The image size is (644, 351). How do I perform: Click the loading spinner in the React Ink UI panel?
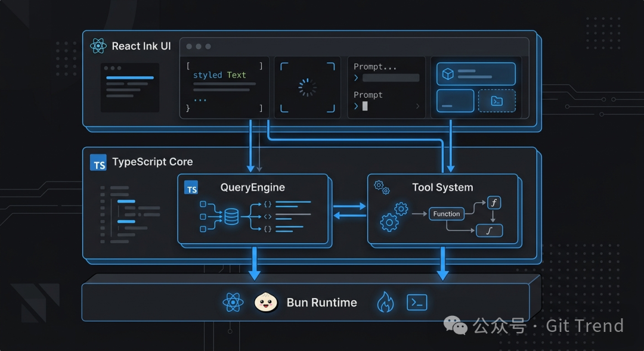(307, 88)
